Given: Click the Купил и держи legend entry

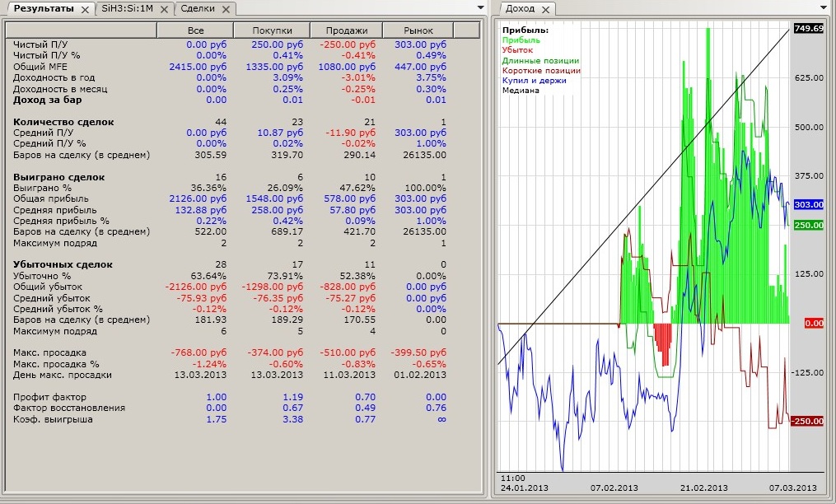Looking at the screenshot, I should click(535, 81).
